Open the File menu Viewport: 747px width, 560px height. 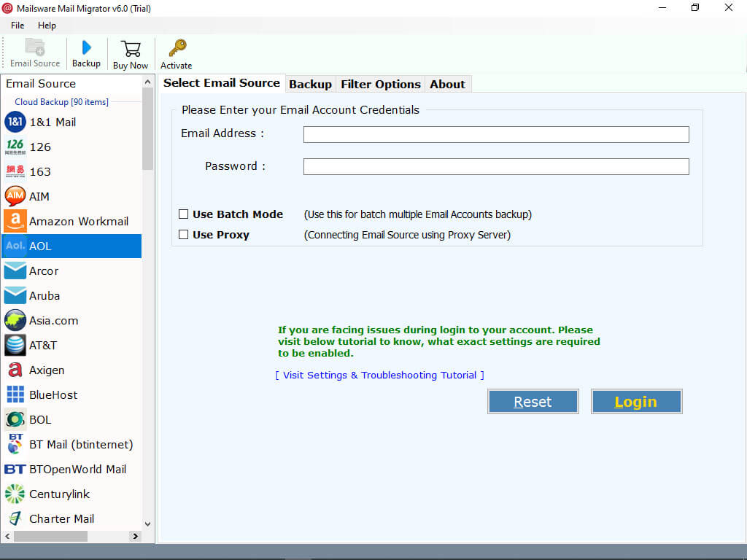[x=18, y=26]
